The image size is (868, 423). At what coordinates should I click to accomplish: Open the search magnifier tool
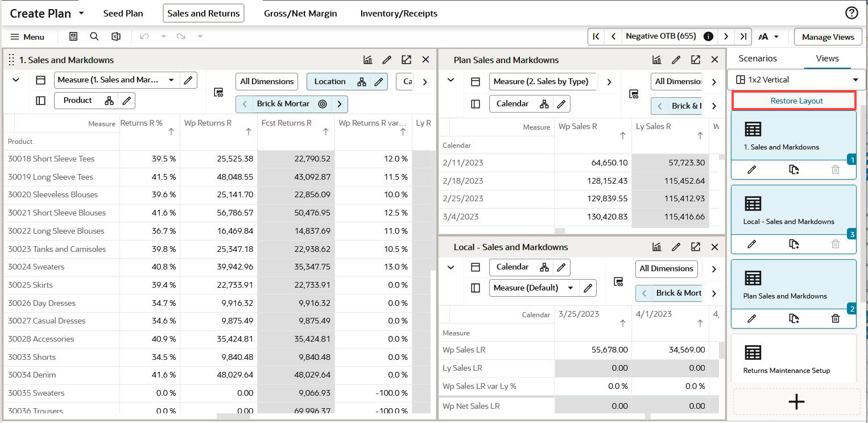tap(94, 36)
